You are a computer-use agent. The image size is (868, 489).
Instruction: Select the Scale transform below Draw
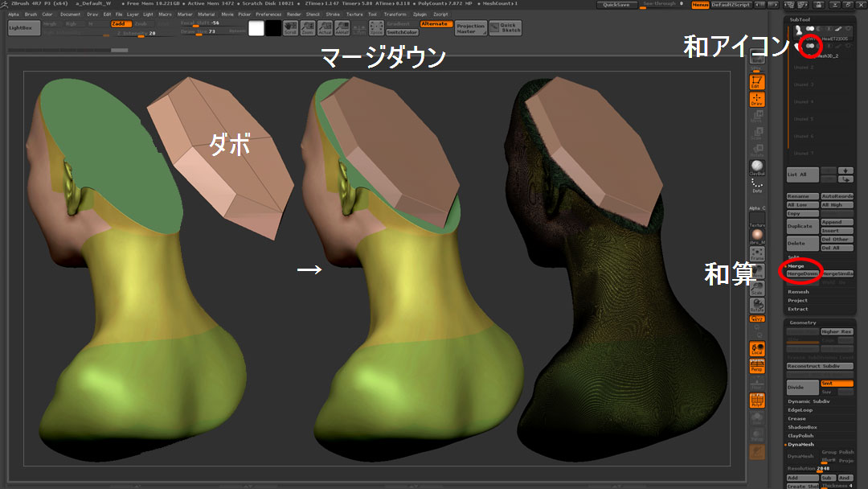point(757,134)
